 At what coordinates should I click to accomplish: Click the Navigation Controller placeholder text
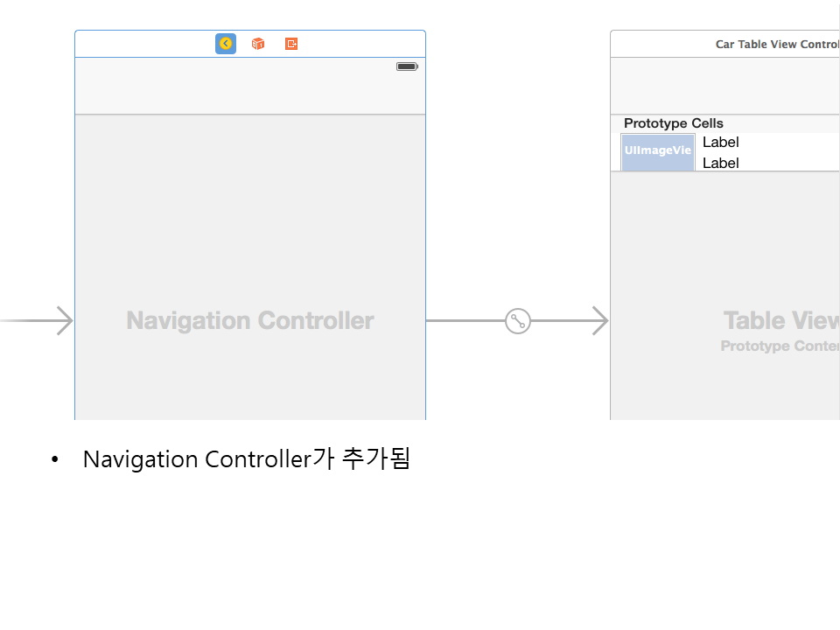[x=250, y=321]
